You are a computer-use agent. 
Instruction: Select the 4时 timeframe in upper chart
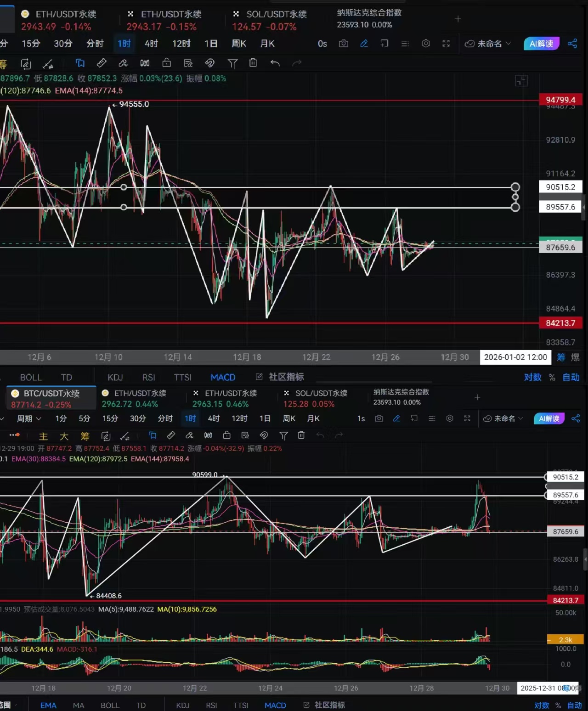pyautogui.click(x=151, y=44)
